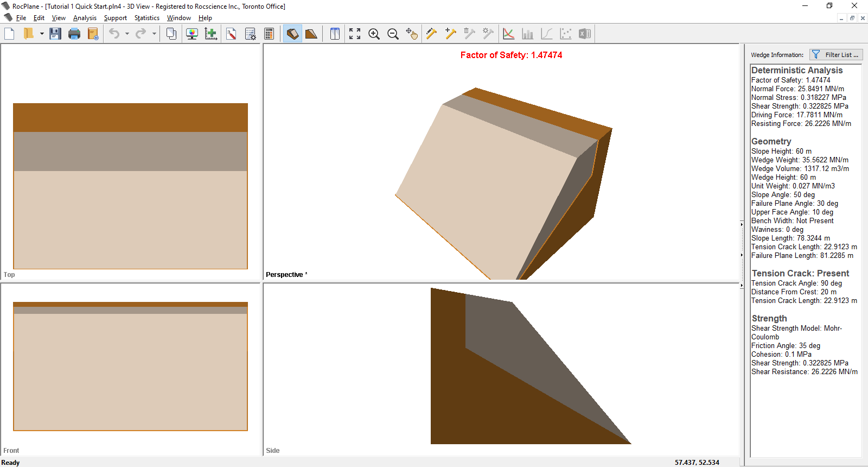The image size is (868, 467).
Task: Print the current view
Action: [74, 34]
